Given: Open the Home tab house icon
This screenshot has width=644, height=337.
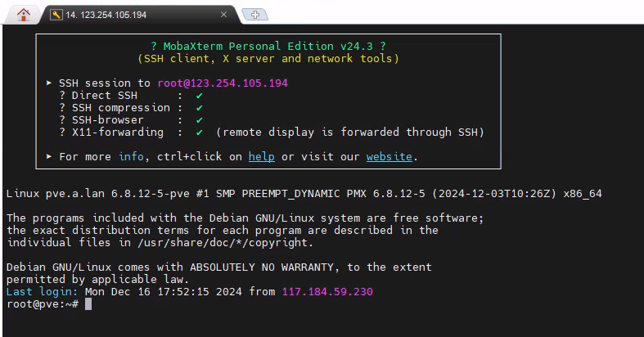Looking at the screenshot, I should pyautogui.click(x=24, y=15).
